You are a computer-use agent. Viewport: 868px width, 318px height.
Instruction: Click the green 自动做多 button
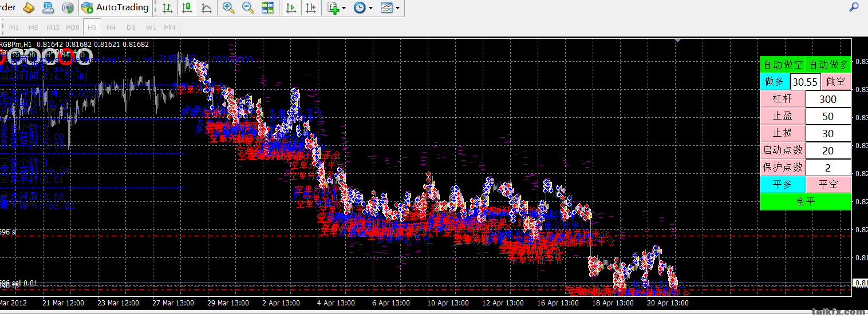coord(828,65)
